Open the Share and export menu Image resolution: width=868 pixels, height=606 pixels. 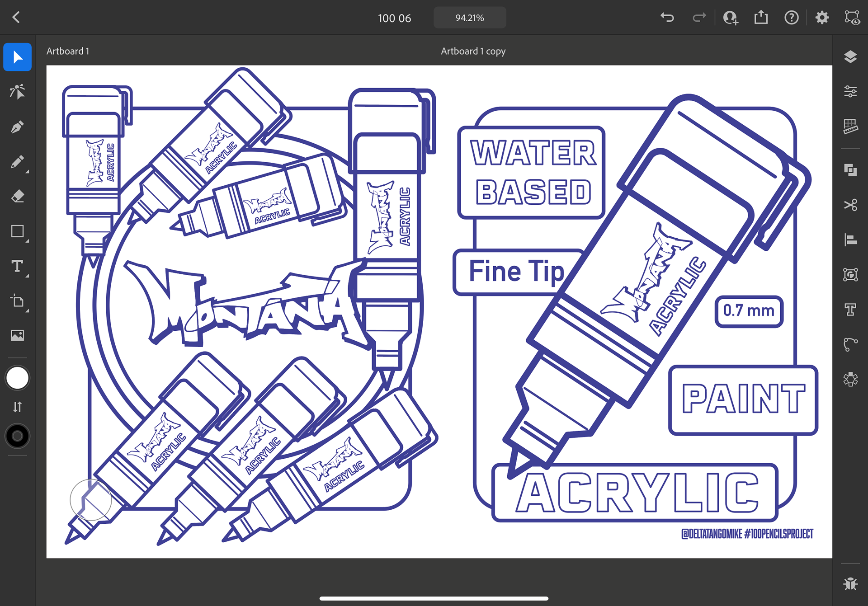click(761, 17)
